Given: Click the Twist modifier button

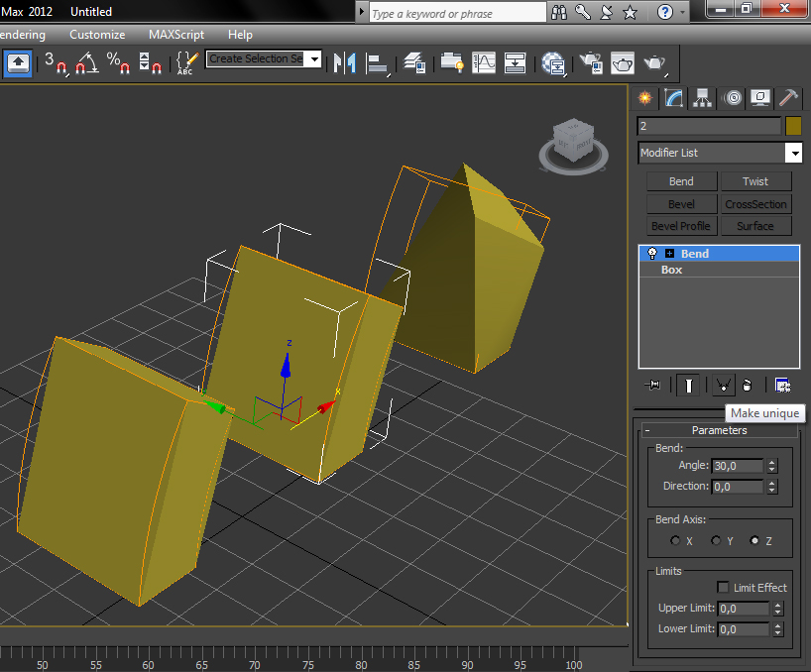Looking at the screenshot, I should point(755,181).
